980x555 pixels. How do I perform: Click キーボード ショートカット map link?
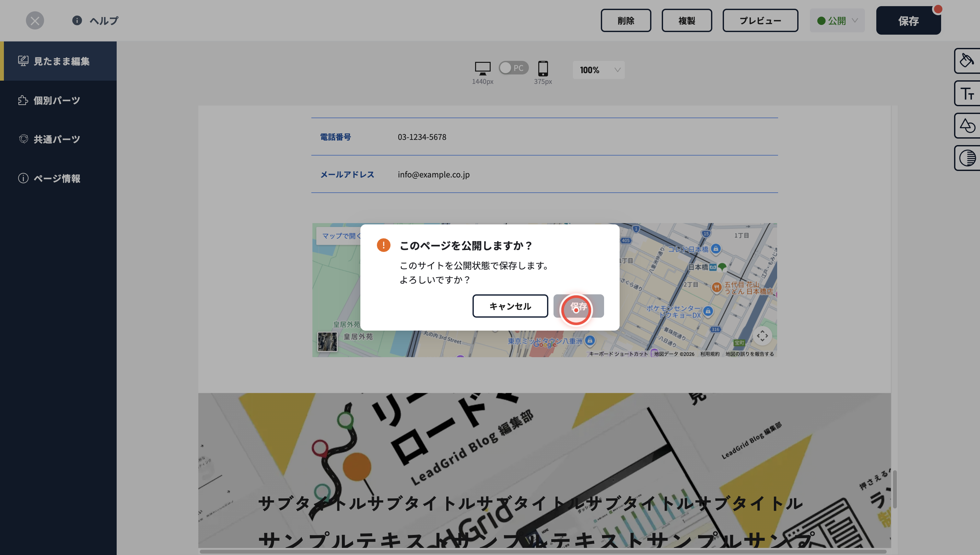618,354
